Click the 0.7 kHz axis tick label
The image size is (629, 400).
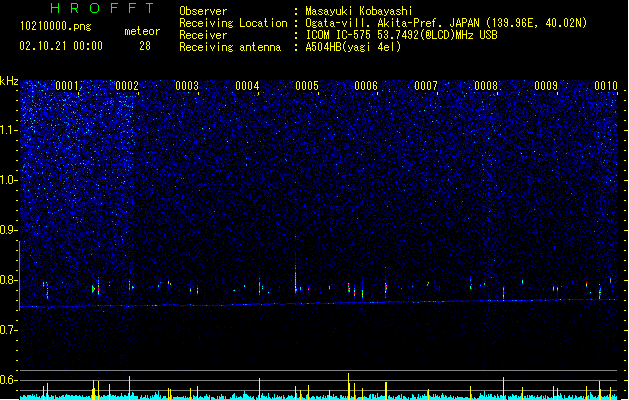(8, 330)
